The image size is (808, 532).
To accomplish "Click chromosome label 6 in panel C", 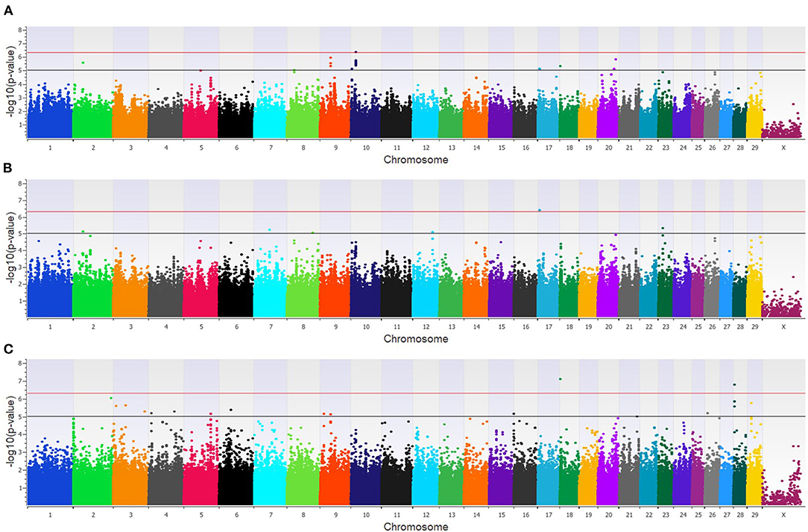I will point(236,514).
